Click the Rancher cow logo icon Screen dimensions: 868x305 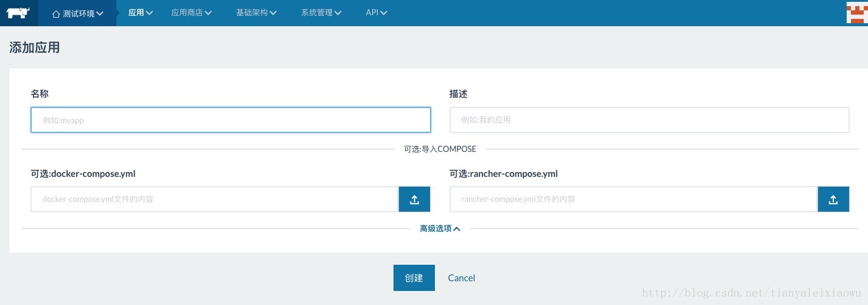coord(18,13)
